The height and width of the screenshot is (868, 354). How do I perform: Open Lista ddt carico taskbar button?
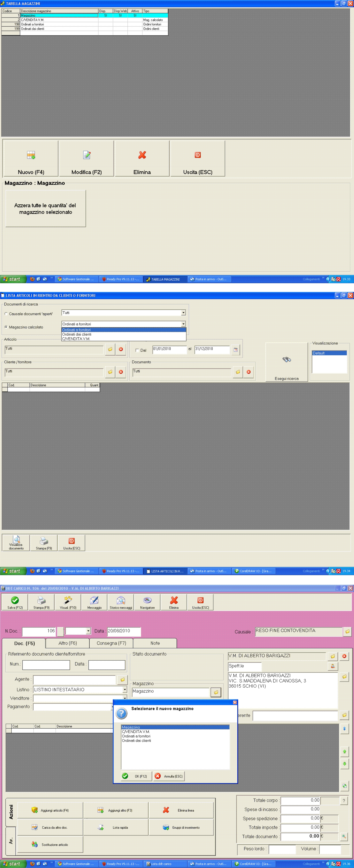tap(165, 864)
